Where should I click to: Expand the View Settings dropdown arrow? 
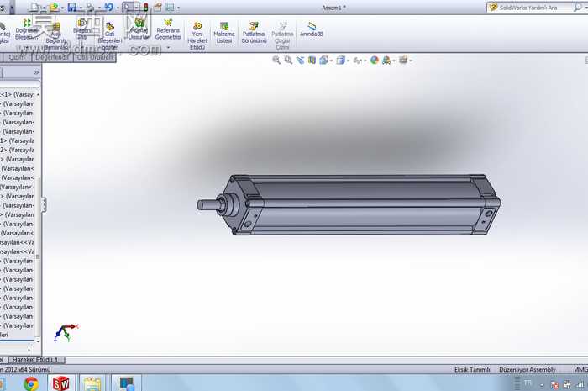411,61
